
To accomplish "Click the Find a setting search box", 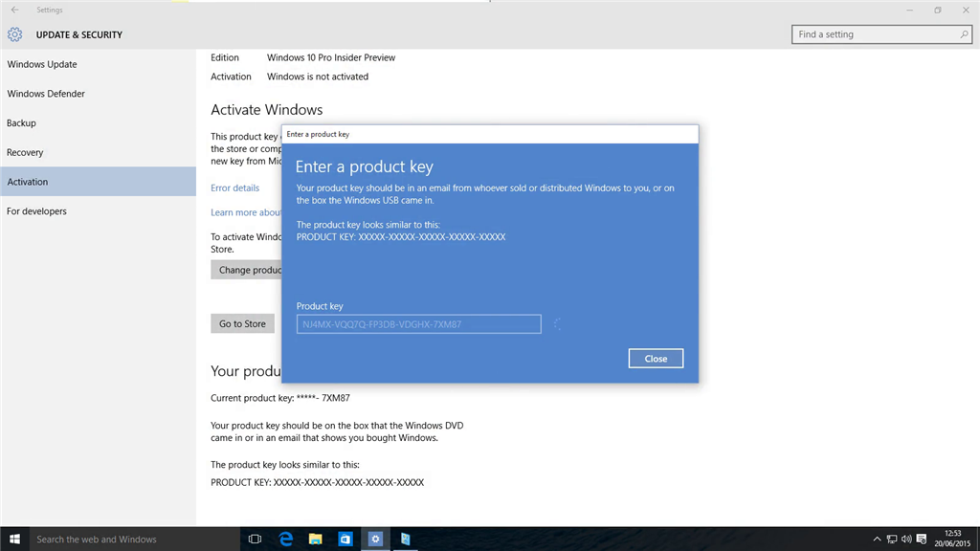I will [x=881, y=34].
